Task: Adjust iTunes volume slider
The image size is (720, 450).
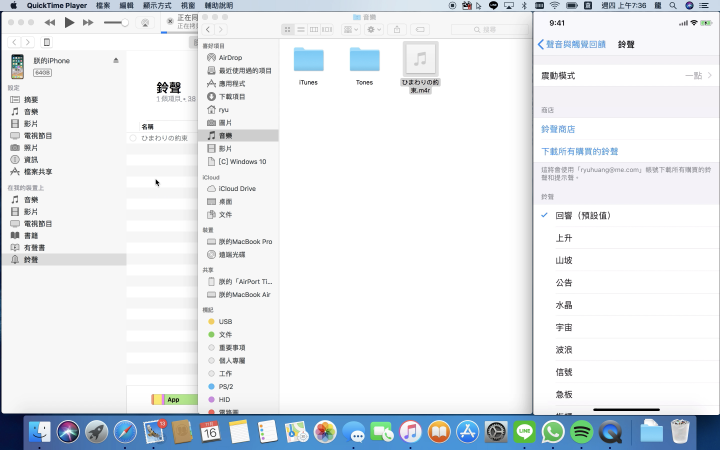Action: (x=116, y=22)
